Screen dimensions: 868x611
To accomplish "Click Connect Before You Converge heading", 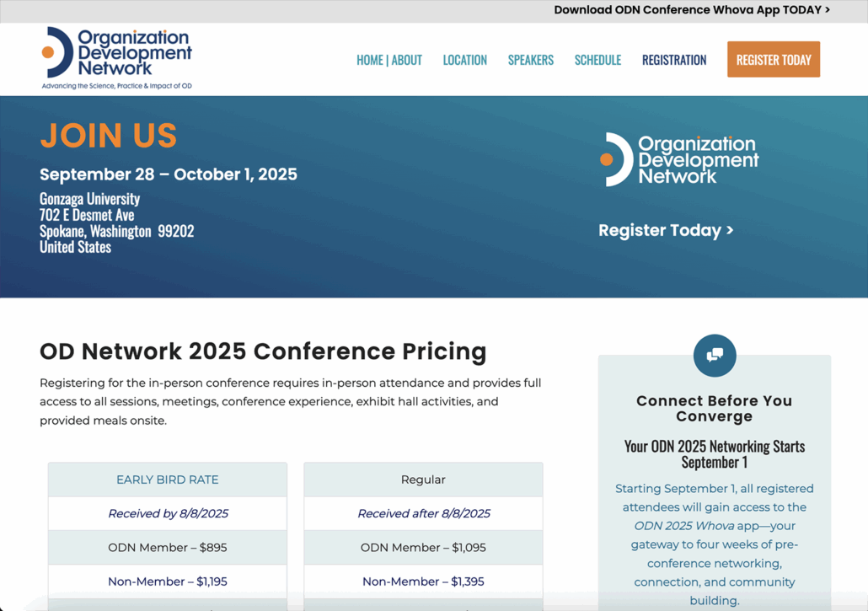I will point(714,409).
